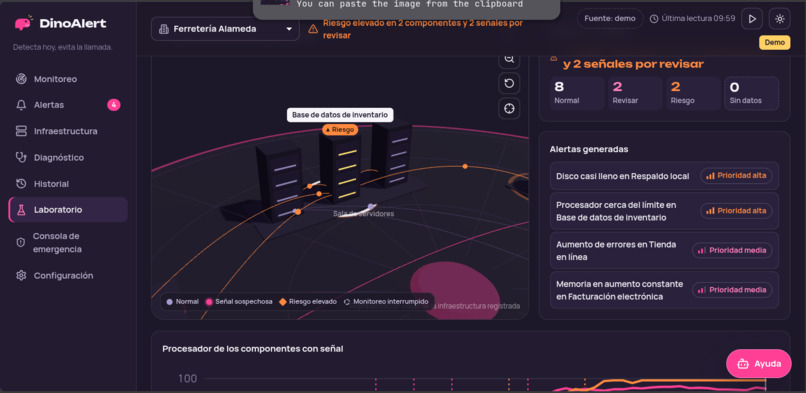Click the building icon in Ferretería Alameda selector
This screenshot has width=806, height=393.
(x=163, y=29)
